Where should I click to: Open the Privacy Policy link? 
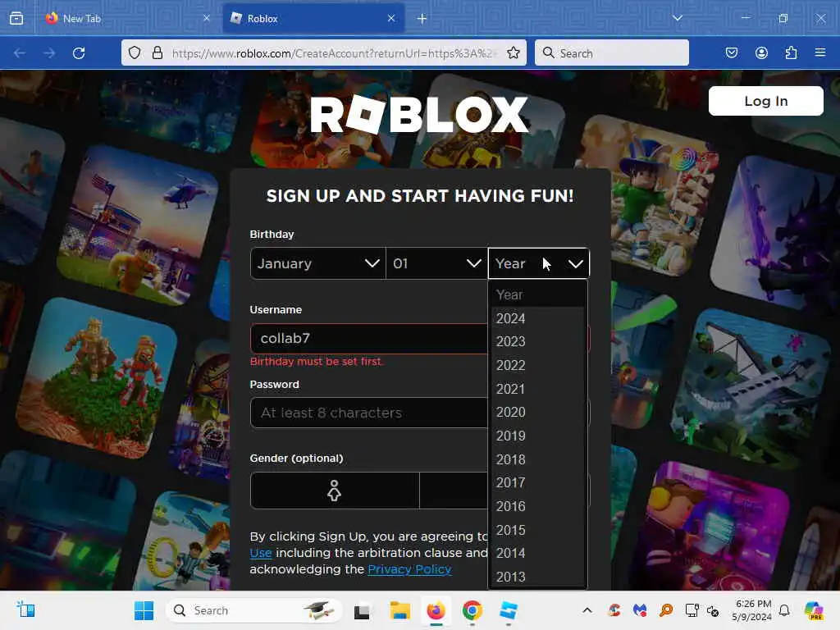click(410, 569)
